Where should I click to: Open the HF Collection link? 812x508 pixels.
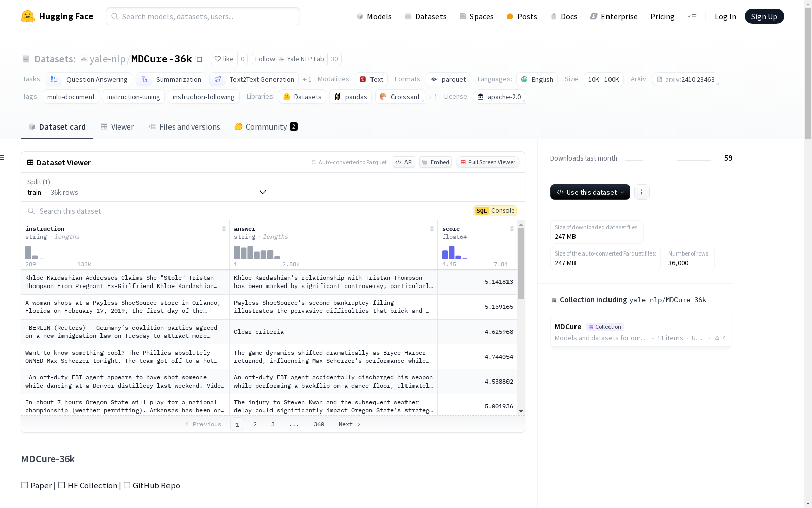(x=87, y=485)
